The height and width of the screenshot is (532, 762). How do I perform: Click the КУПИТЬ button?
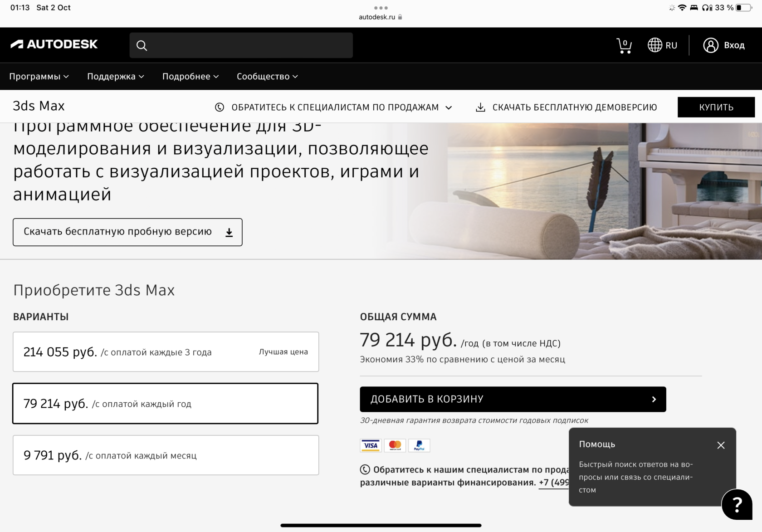[x=716, y=107]
